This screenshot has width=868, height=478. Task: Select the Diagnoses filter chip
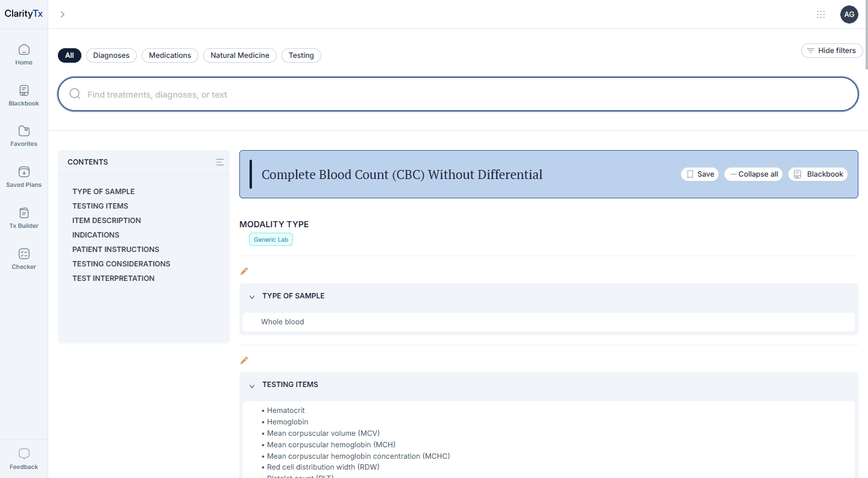(x=112, y=55)
